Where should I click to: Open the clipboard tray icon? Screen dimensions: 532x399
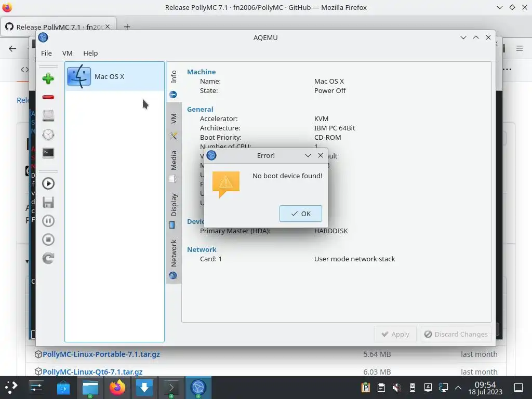[381, 388]
